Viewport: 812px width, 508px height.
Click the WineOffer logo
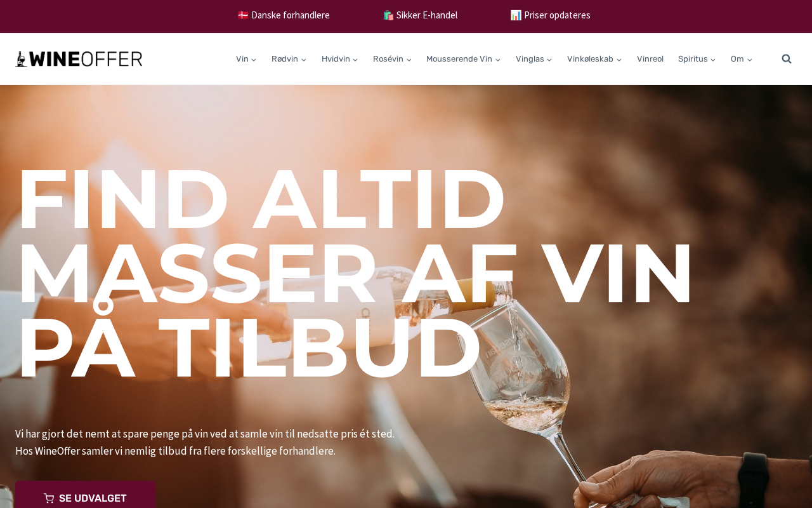[79, 59]
